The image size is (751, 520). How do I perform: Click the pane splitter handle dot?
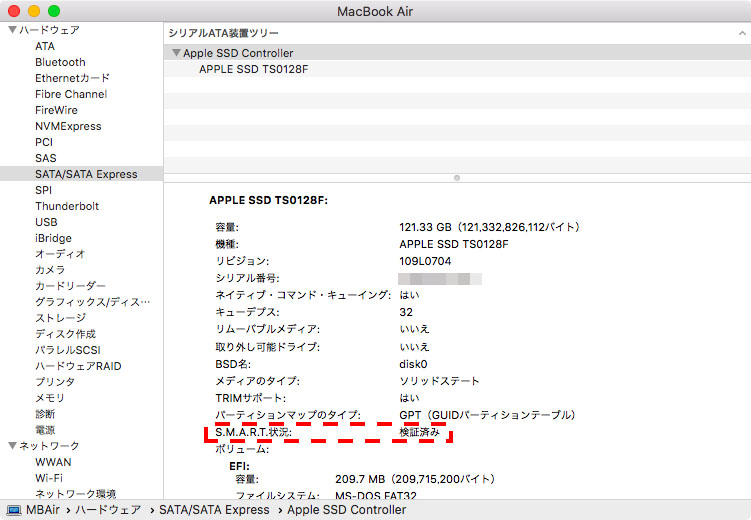coord(457,178)
